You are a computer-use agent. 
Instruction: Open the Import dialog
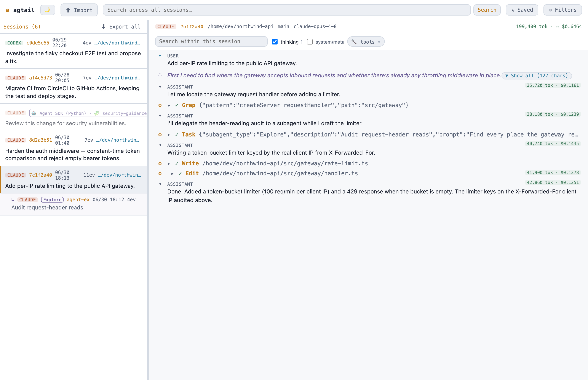[x=79, y=10]
